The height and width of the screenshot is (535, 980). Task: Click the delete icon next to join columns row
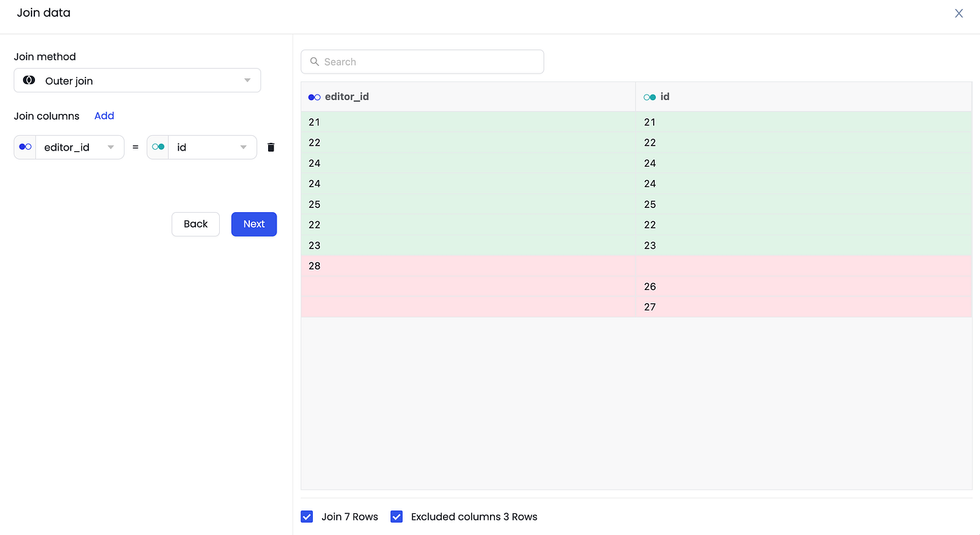pyautogui.click(x=271, y=147)
